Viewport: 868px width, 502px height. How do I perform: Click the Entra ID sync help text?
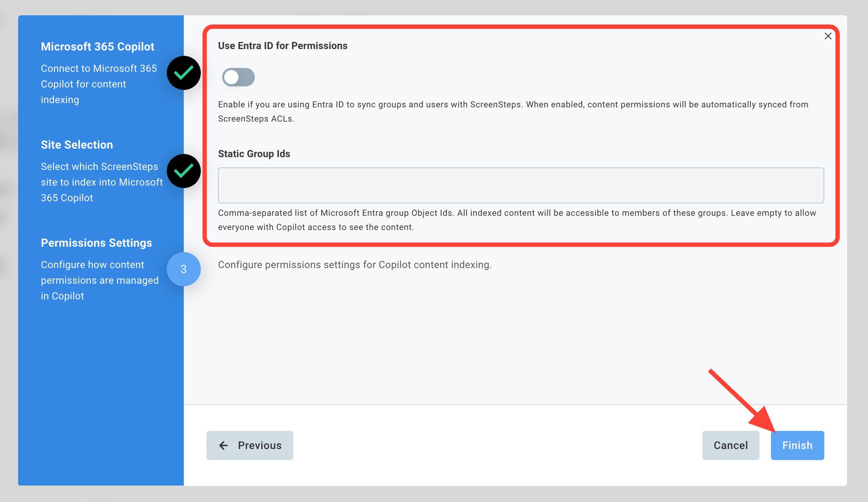(513, 112)
